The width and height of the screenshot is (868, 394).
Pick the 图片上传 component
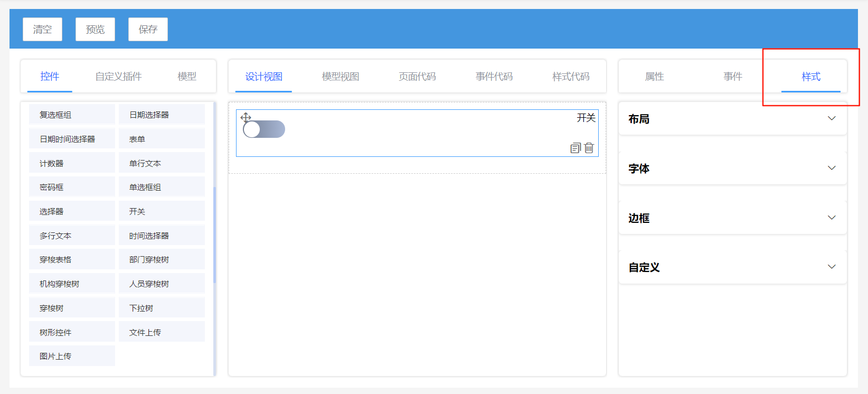[72, 356]
